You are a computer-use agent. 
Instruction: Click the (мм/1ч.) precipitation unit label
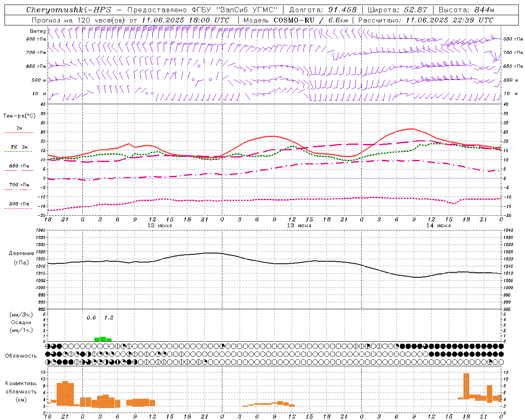pyautogui.click(x=21, y=330)
